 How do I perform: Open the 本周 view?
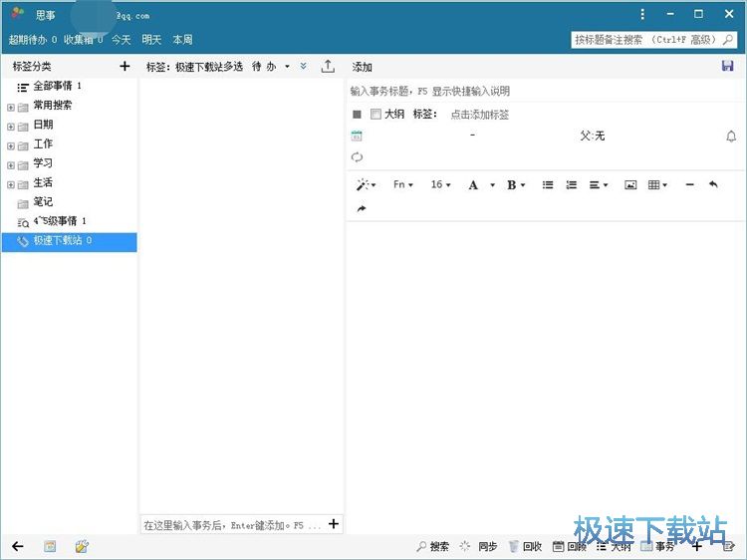(182, 40)
